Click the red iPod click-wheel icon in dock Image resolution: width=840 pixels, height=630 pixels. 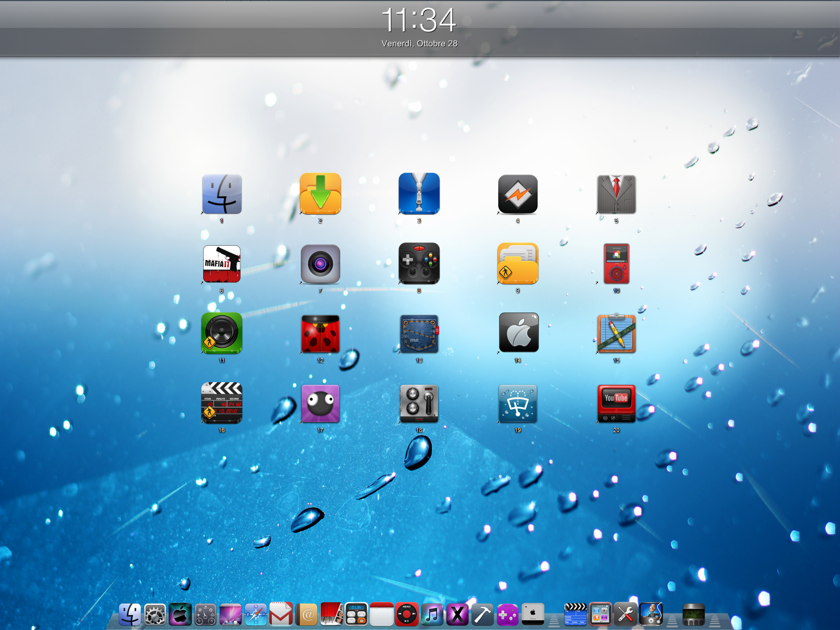coord(407,614)
